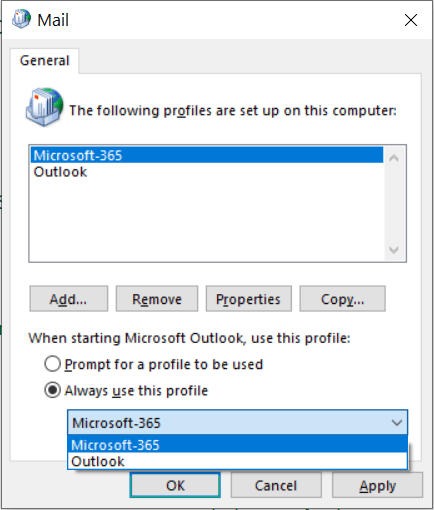The width and height of the screenshot is (434, 510).
Task: Choose Outlook from the dropdown list
Action: point(237,461)
